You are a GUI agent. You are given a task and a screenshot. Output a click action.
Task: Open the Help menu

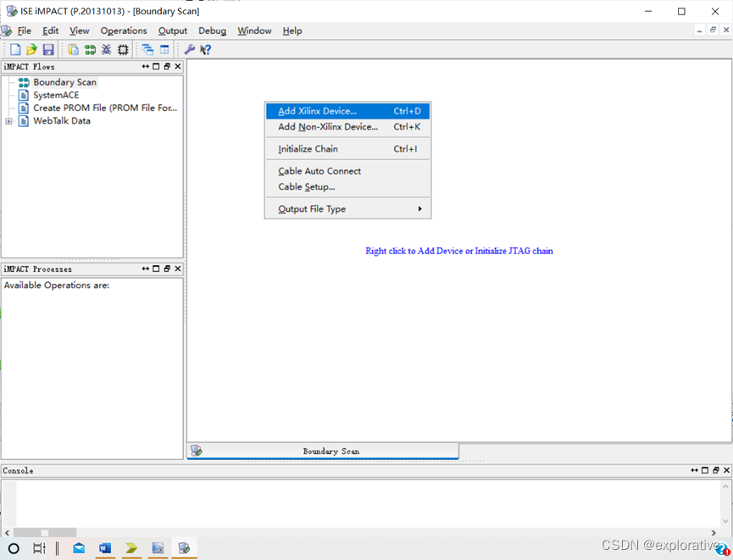(x=292, y=30)
